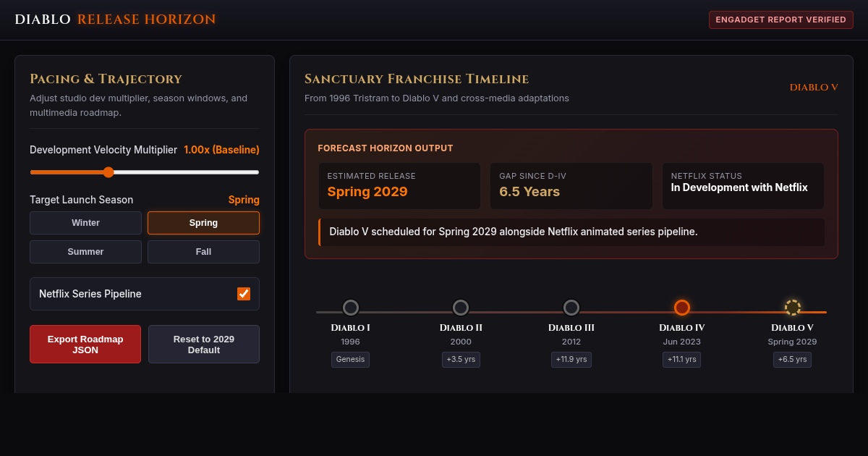This screenshot has height=456, width=868.
Task: Select the Spring launch season
Action: (203, 223)
